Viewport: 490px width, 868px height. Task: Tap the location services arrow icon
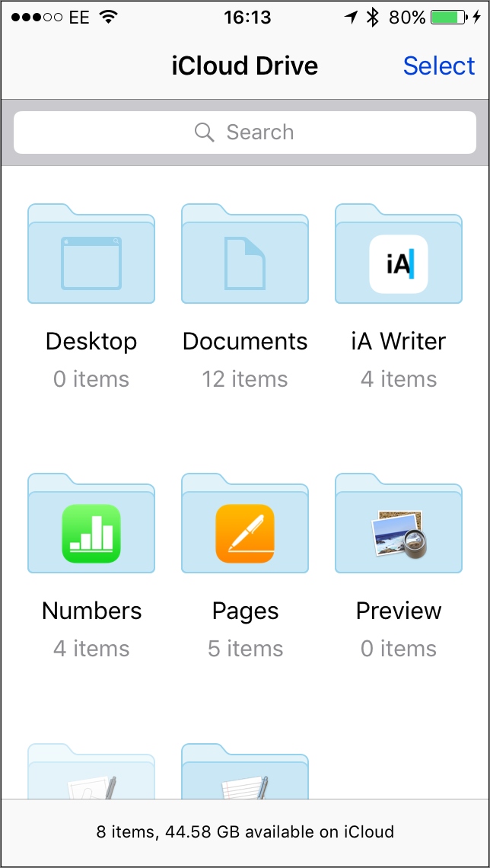point(352,18)
